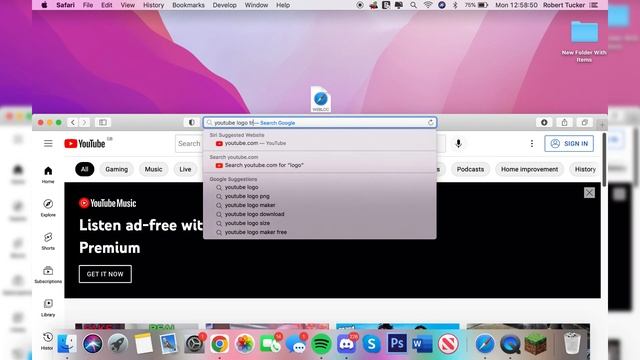Choose Search youtube.com for "logo"

click(x=320, y=165)
